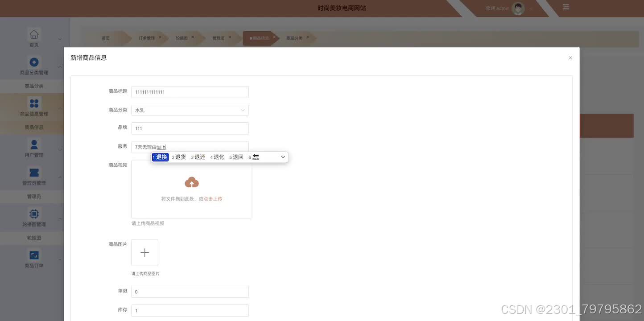The width and height of the screenshot is (644, 321).
Task: Expand the 商品订单 chevron
Action: [60, 259]
